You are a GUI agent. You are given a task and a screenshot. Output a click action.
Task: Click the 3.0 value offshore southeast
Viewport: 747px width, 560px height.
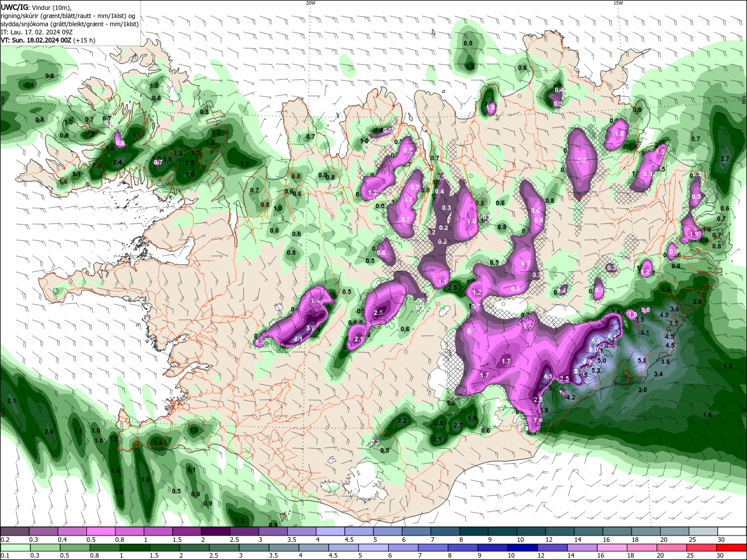pyautogui.click(x=643, y=390)
